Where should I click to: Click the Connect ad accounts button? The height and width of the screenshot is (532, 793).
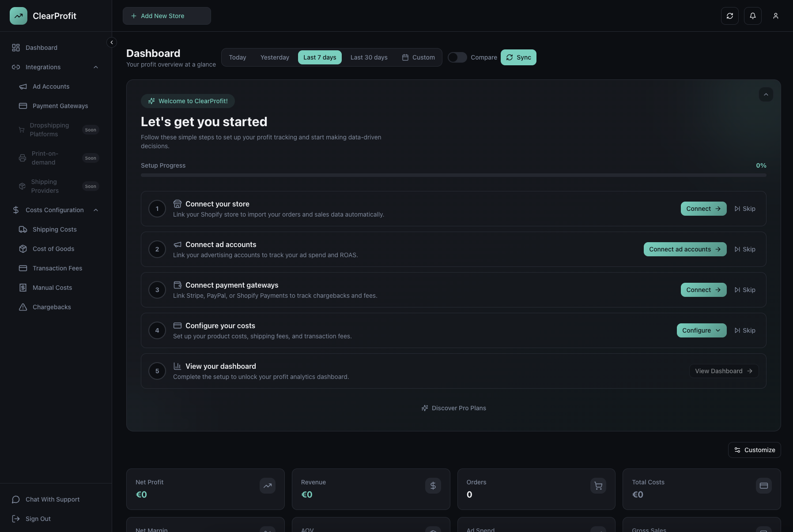tap(685, 249)
